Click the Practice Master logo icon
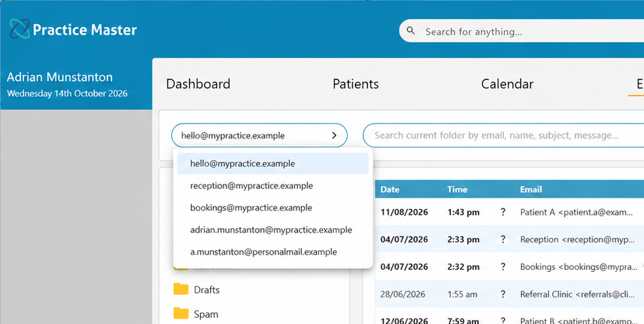Image resolution: width=644 pixels, height=324 pixels. [20, 29]
